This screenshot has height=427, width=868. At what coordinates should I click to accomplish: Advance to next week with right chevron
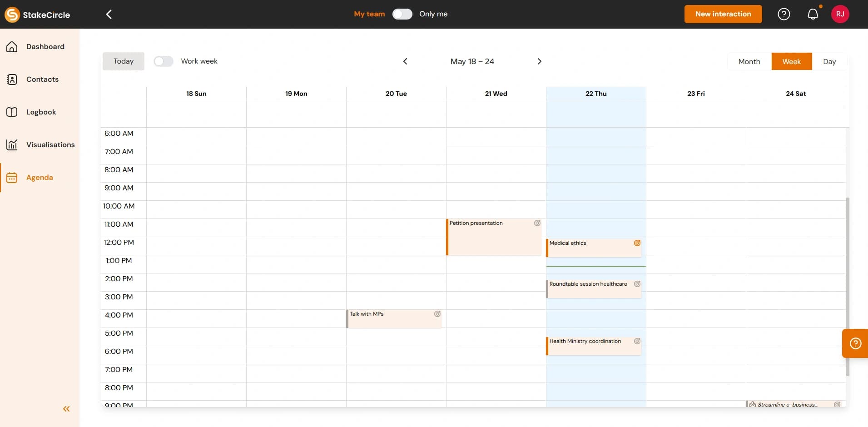point(539,61)
